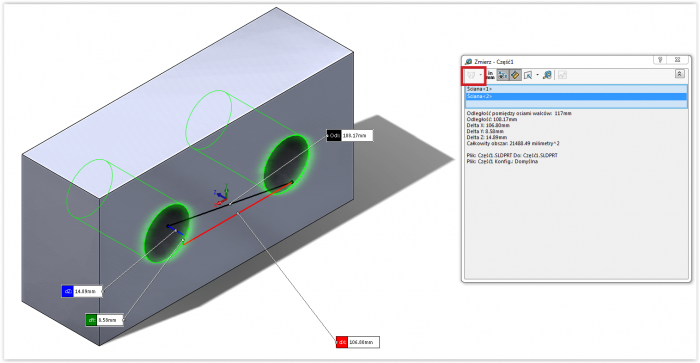Select Ściana<2> in the selection list
Image resolution: width=700 pixels, height=363 pixels.
tap(576, 96)
